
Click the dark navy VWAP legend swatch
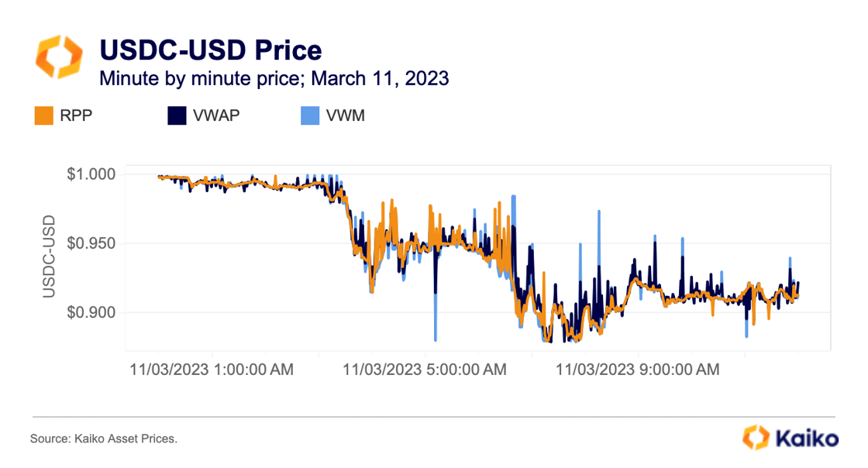click(x=177, y=116)
